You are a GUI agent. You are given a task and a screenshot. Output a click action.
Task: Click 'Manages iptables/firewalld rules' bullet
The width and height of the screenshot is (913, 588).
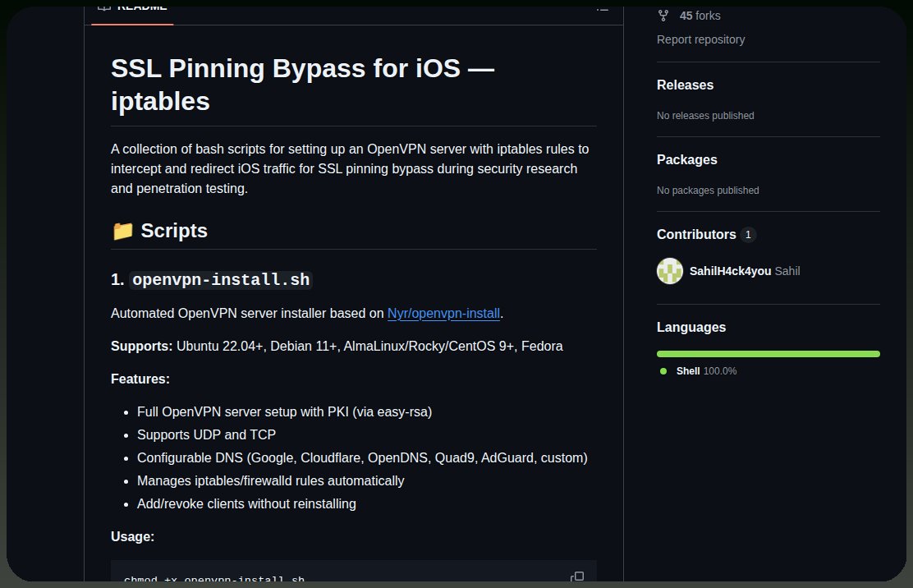(270, 481)
